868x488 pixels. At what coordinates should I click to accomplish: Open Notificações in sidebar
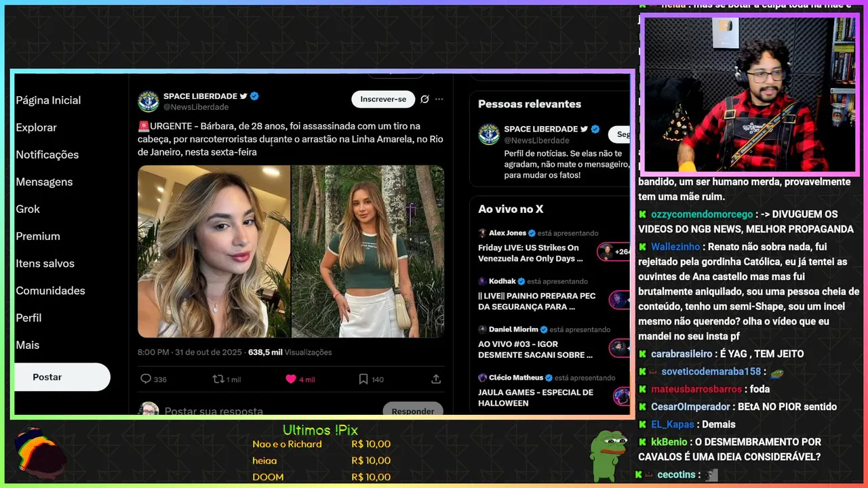click(x=47, y=155)
